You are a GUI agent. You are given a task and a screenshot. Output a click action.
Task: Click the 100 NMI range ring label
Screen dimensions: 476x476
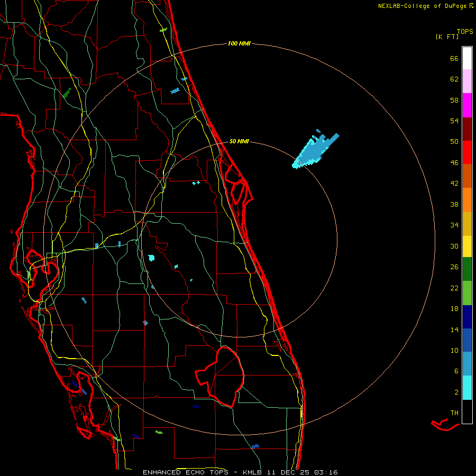point(239,43)
